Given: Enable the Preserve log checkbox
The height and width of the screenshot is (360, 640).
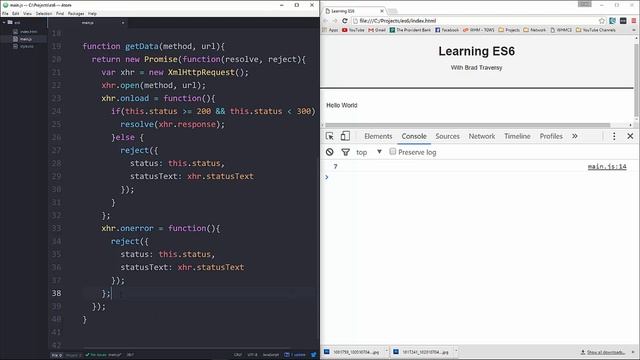Looking at the screenshot, I should tap(393, 151).
